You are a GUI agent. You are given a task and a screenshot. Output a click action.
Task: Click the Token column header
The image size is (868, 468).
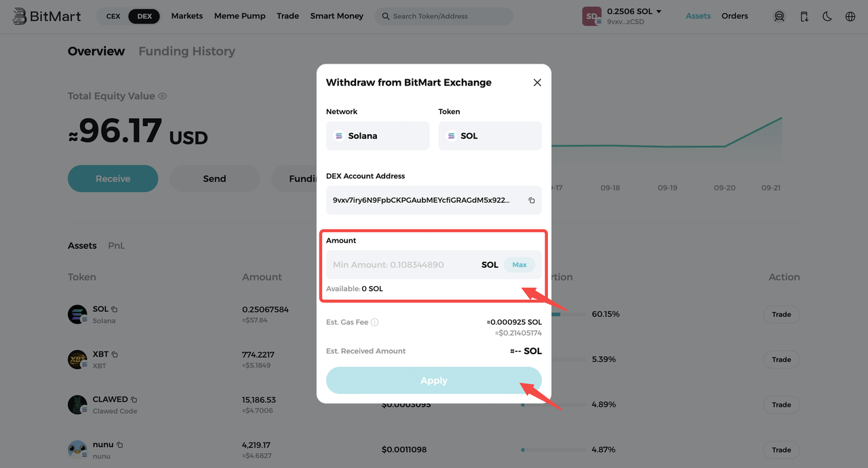coord(82,277)
